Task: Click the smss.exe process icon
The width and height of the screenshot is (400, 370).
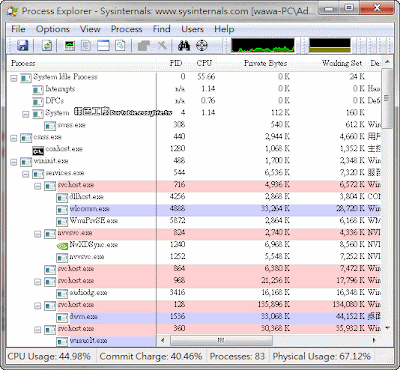Action: [x=50, y=126]
